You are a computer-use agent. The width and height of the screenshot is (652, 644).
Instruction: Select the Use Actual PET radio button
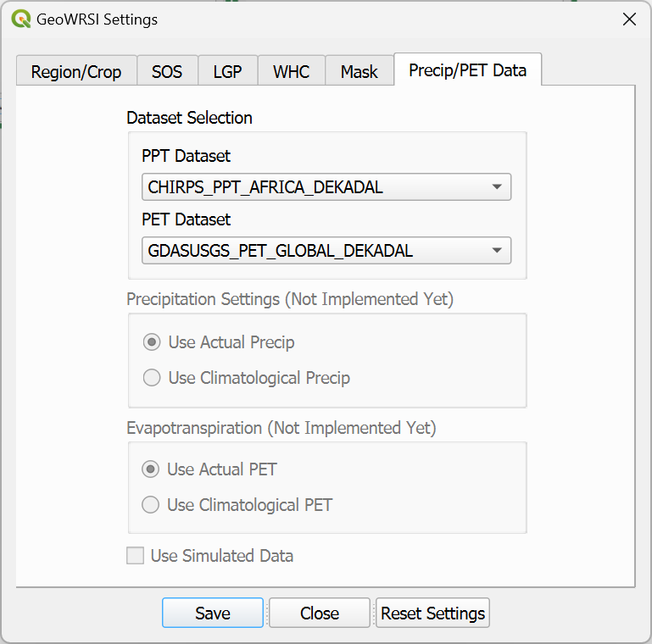[151, 469]
